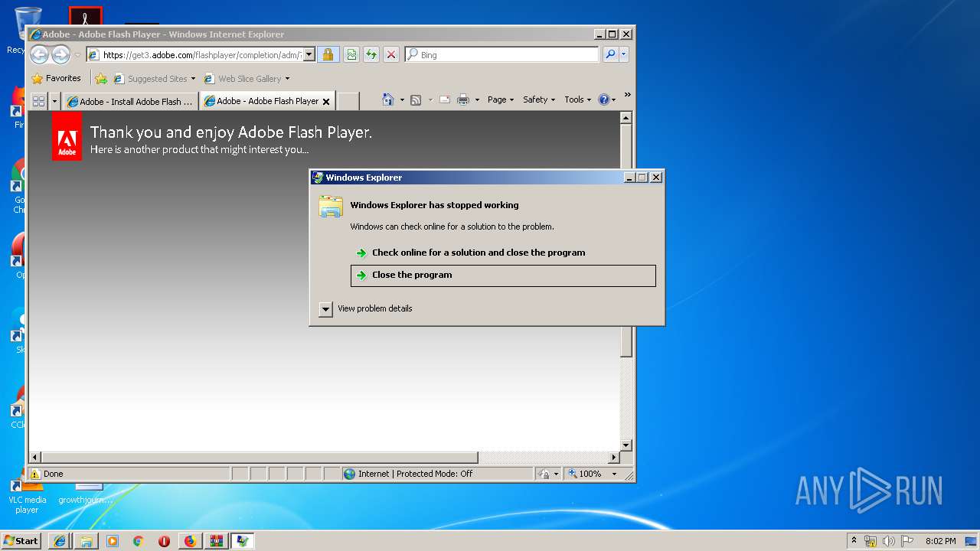The width and height of the screenshot is (980, 551).
Task: Open the Safety menu
Action: [x=539, y=99]
